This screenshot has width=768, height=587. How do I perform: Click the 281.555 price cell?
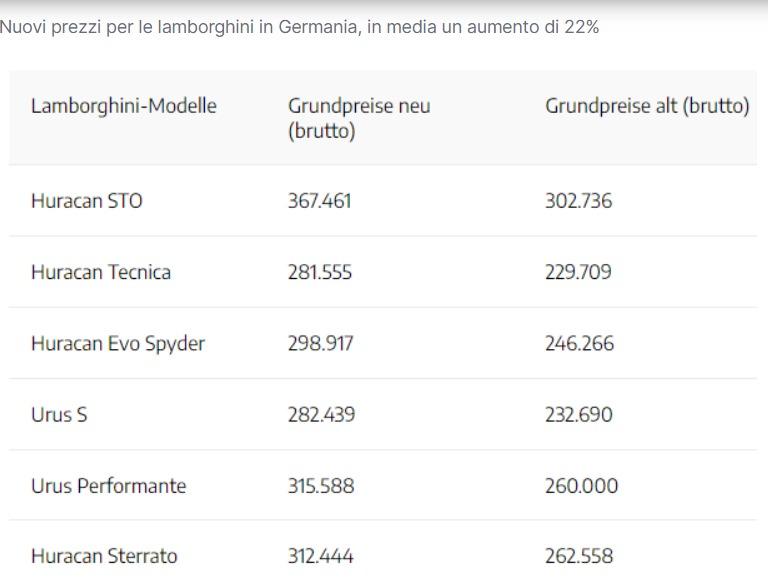pyautogui.click(x=320, y=272)
